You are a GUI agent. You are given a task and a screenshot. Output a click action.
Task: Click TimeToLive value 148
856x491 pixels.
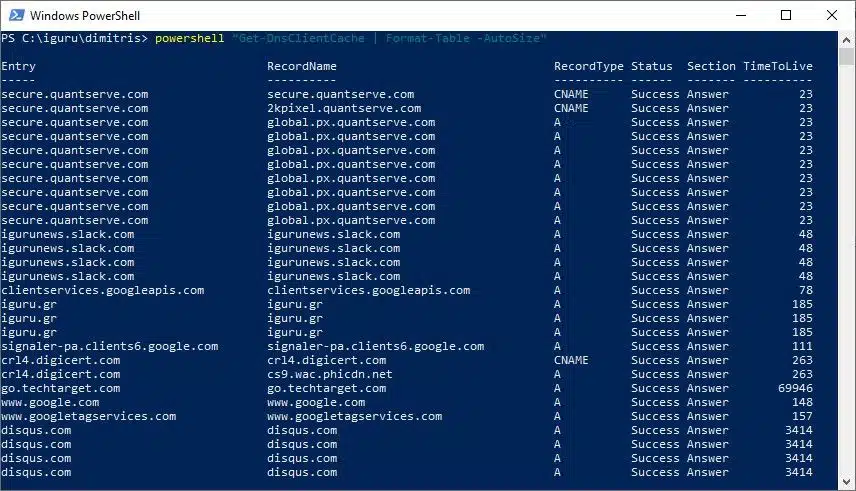coord(802,403)
